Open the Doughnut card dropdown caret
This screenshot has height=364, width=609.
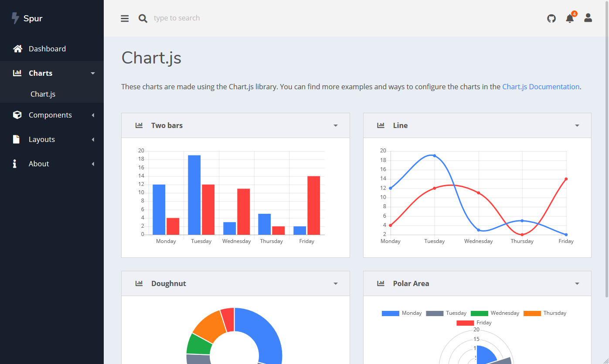336,283
